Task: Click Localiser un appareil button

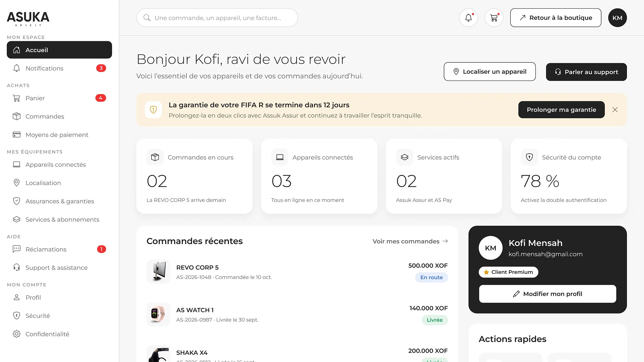Action: click(x=489, y=71)
